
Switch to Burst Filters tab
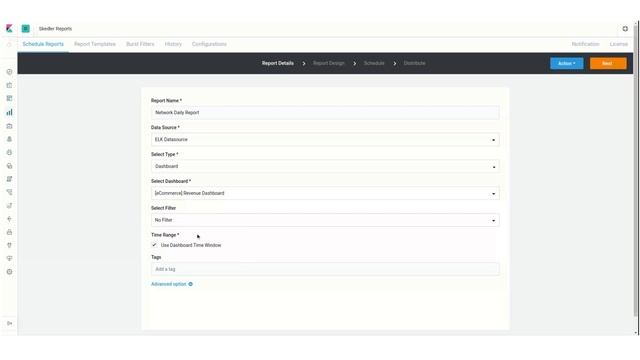(x=140, y=44)
